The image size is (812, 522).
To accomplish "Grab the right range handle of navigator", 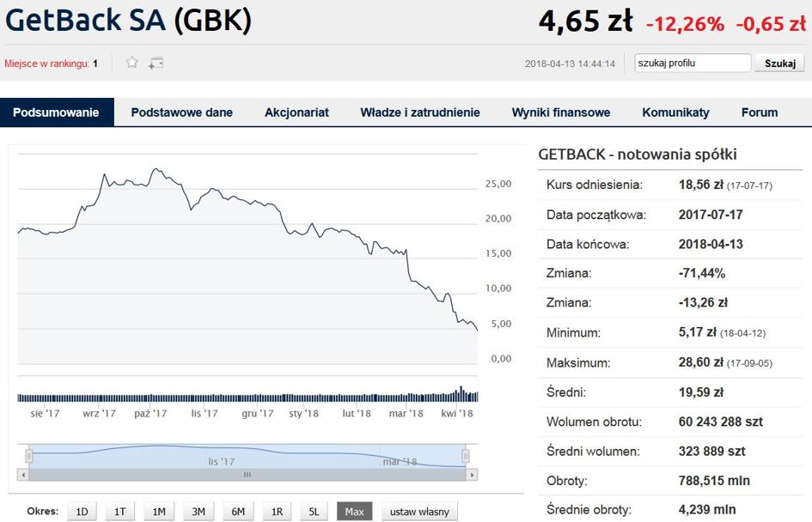I will tap(466, 456).
